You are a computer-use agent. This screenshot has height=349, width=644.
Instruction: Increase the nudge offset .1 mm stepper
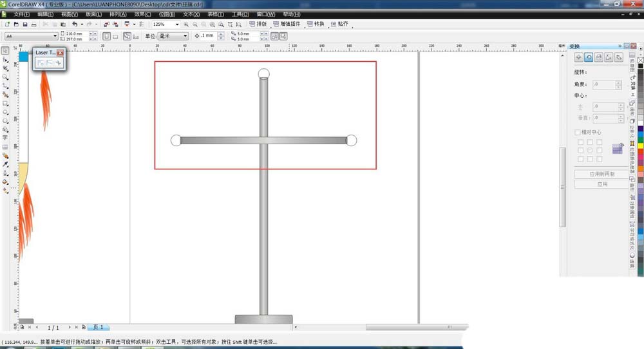click(221, 34)
